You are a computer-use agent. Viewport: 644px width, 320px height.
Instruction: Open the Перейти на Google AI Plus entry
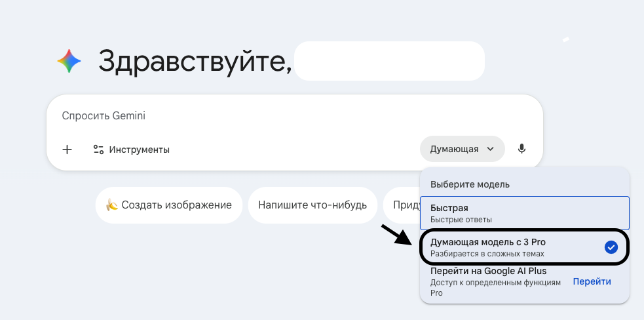tap(488, 271)
